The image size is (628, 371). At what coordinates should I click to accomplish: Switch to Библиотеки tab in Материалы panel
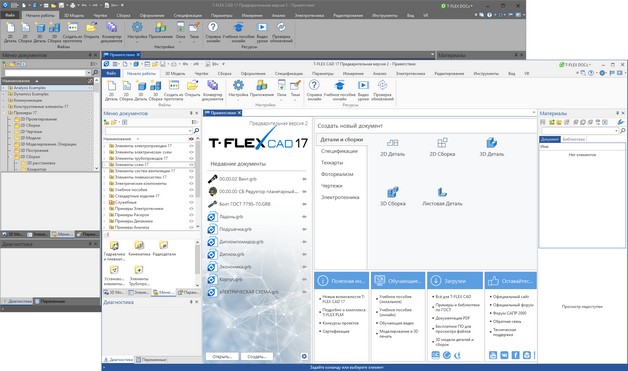pos(573,139)
